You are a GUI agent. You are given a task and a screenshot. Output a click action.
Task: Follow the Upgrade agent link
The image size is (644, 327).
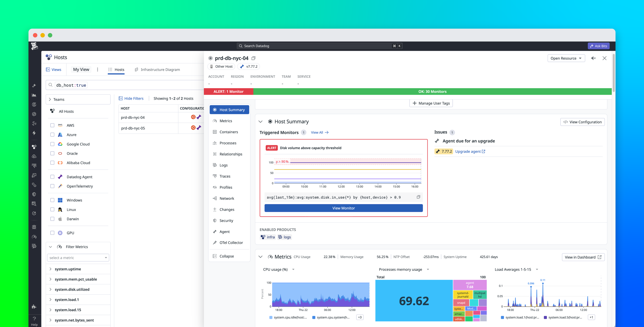(470, 151)
